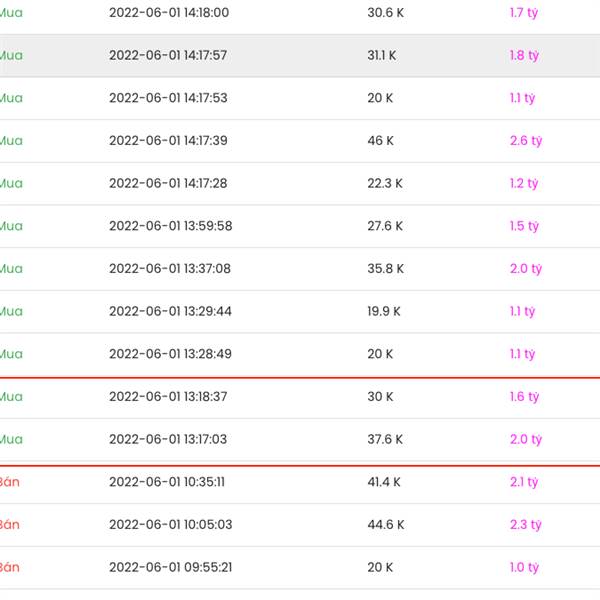Screen dimensions: 600x600
Task: Select the 09:55:21 timestamp
Action: [x=168, y=567]
